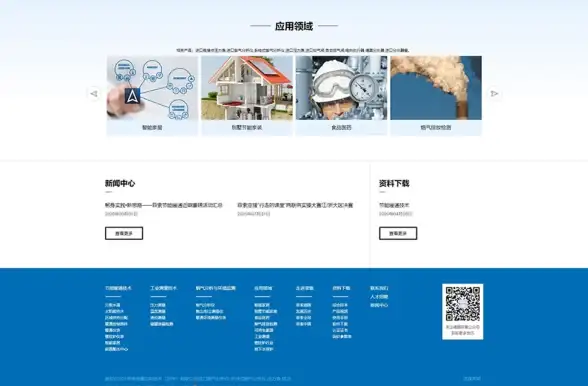Click the 食品医药 card caption
The width and height of the screenshot is (588, 386).
pyautogui.click(x=341, y=128)
